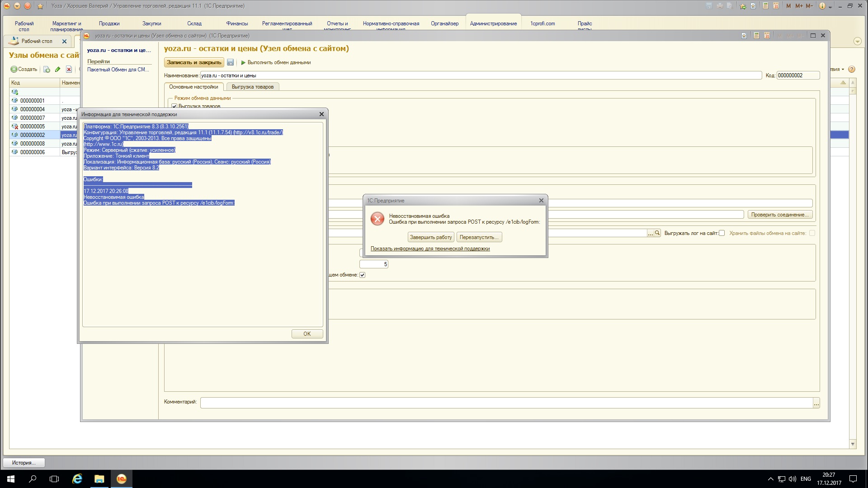The height and width of the screenshot is (488, 868).
Task: Open the Администрирование section
Action: pyautogui.click(x=493, y=23)
